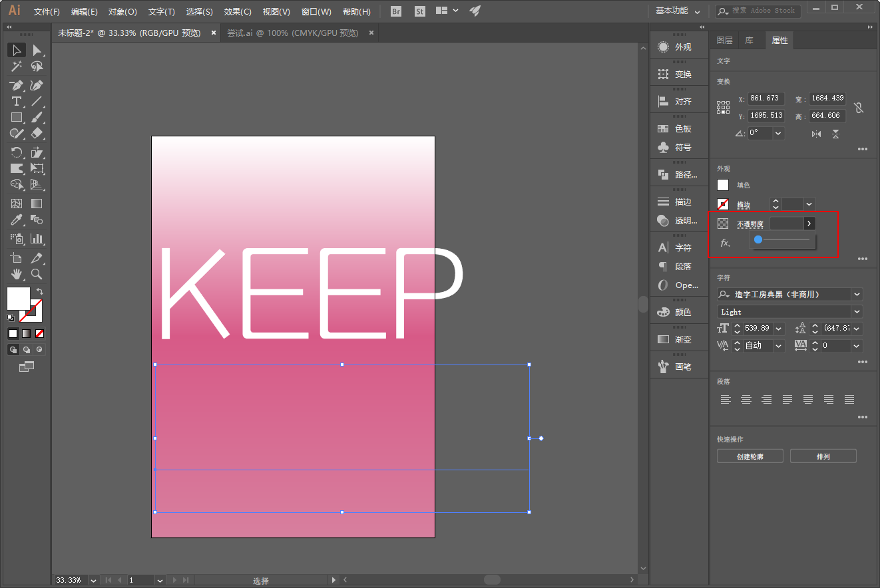
Task: Click the Adobe Stock search field
Action: click(x=758, y=11)
